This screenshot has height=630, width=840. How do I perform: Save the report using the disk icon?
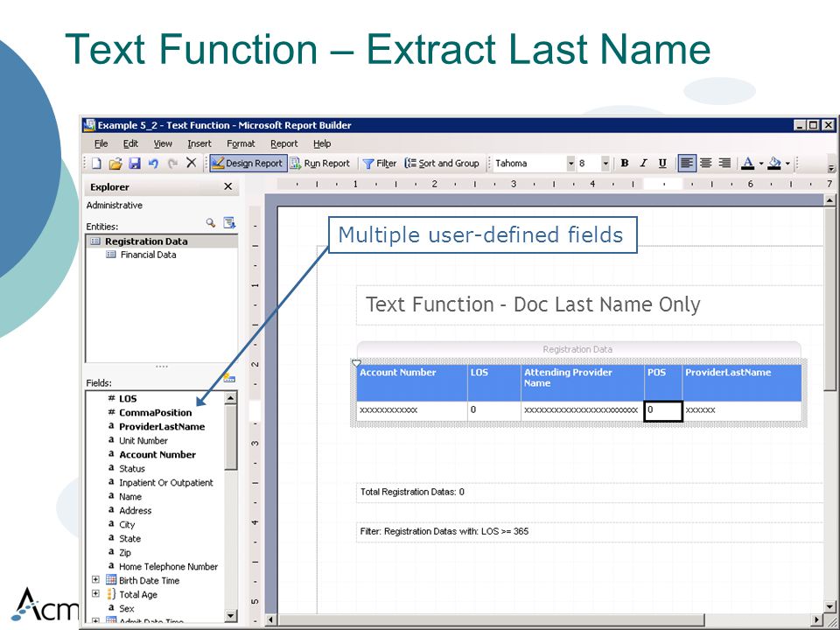[134, 164]
